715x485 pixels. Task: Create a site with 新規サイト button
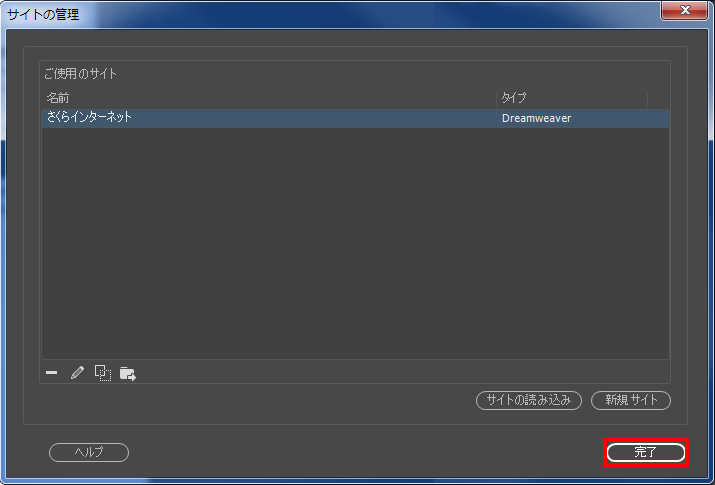coord(631,400)
